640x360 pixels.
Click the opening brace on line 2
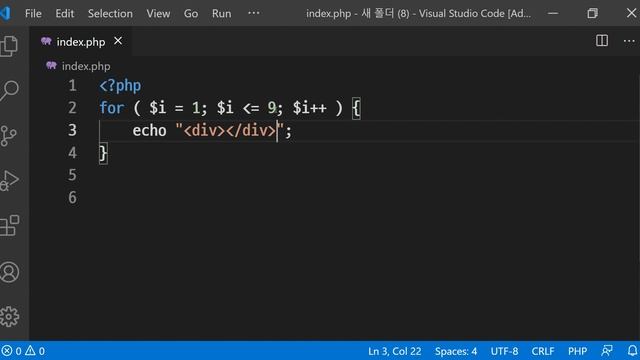[356, 109]
